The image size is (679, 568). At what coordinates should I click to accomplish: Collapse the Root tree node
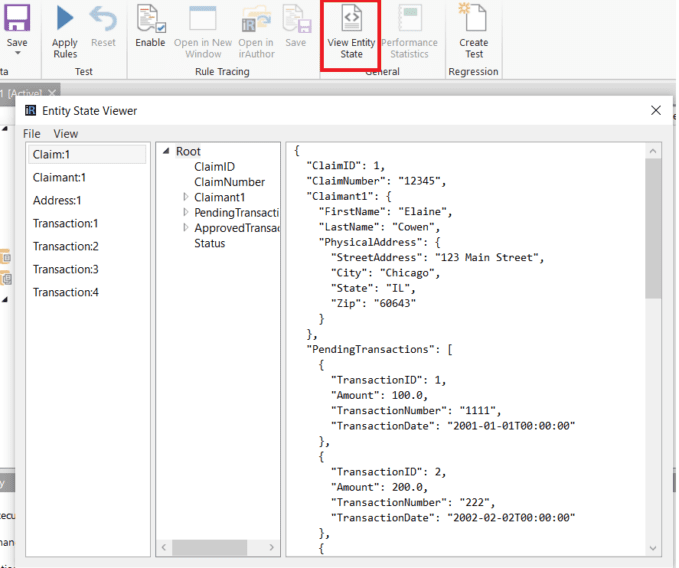coord(166,152)
